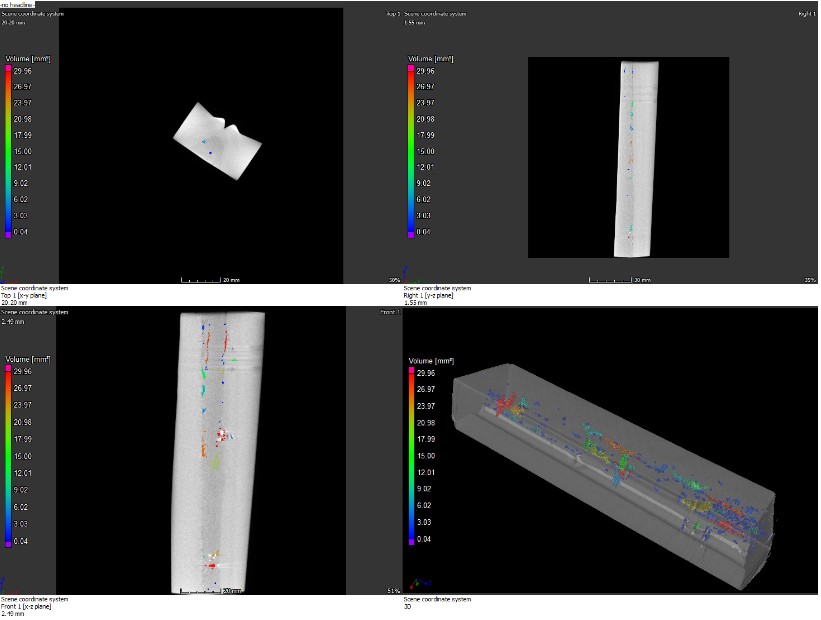The image size is (821, 620).
Task: Click the rainbow color bar in the 3D view legend
Action: [412, 456]
